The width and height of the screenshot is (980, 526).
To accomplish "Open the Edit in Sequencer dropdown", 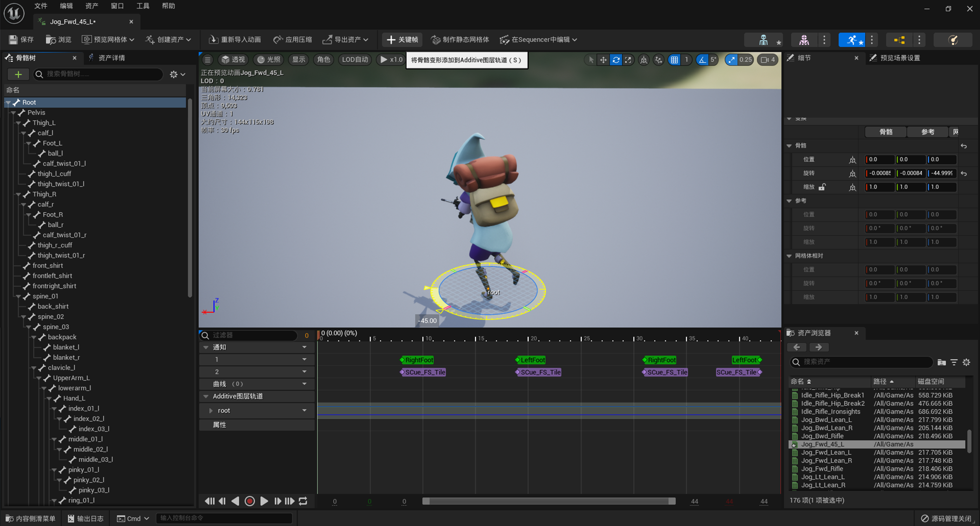I will click(x=538, y=39).
